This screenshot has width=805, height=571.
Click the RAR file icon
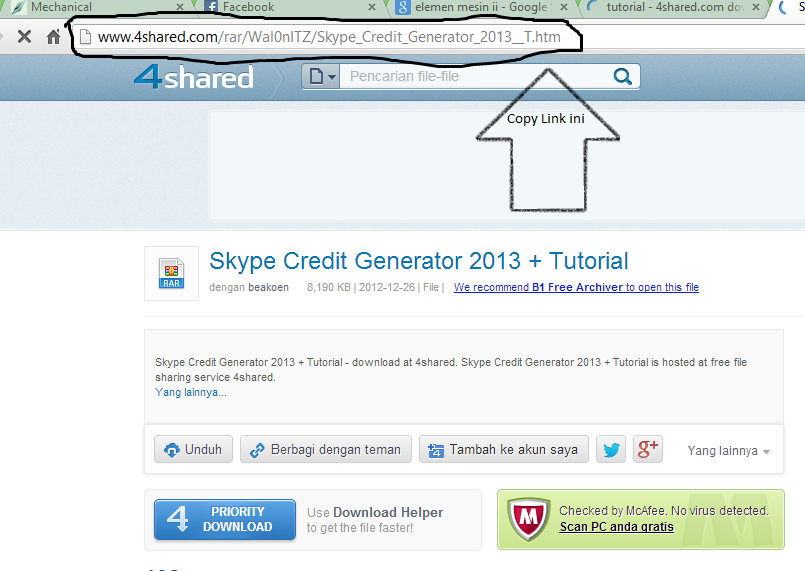pos(171,273)
